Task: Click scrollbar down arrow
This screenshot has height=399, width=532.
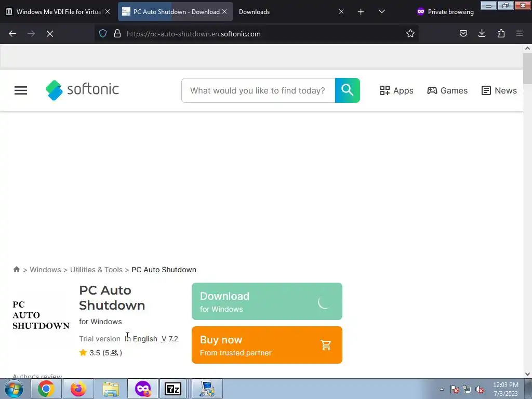Action: (x=528, y=374)
